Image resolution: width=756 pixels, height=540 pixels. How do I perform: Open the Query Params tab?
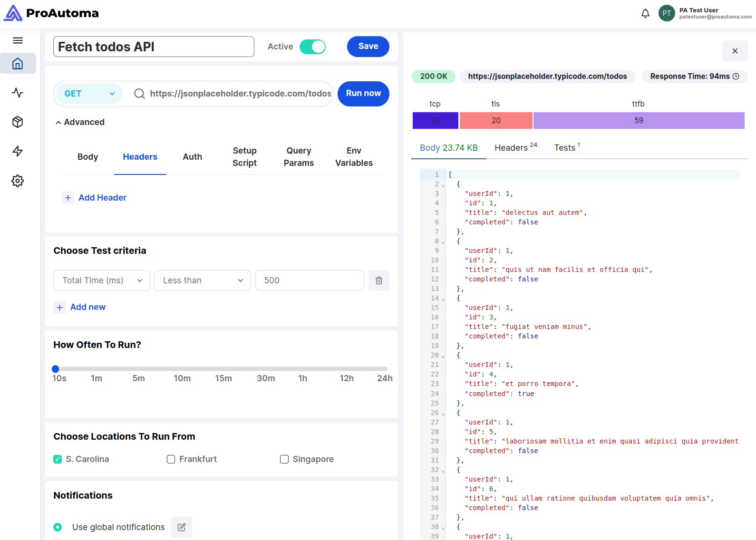(299, 157)
